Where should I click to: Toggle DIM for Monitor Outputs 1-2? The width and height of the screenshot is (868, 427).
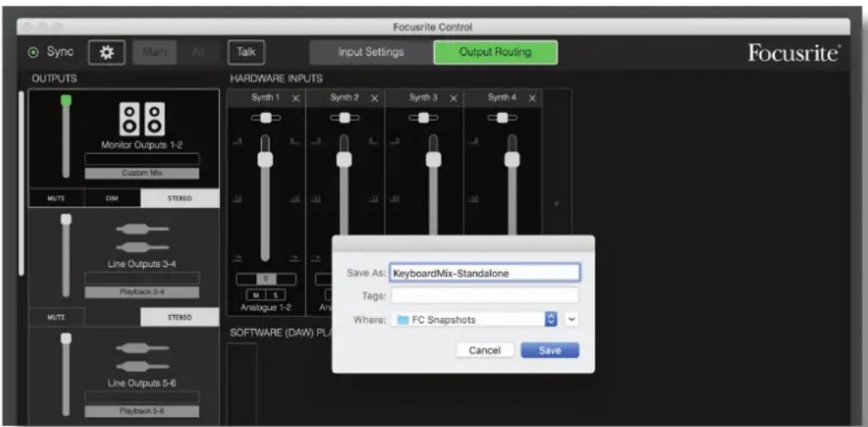pyautogui.click(x=112, y=198)
